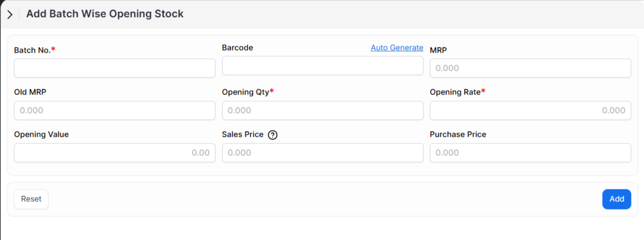Click the Auto Generate barcode link
This screenshot has height=240, width=644.
(397, 47)
